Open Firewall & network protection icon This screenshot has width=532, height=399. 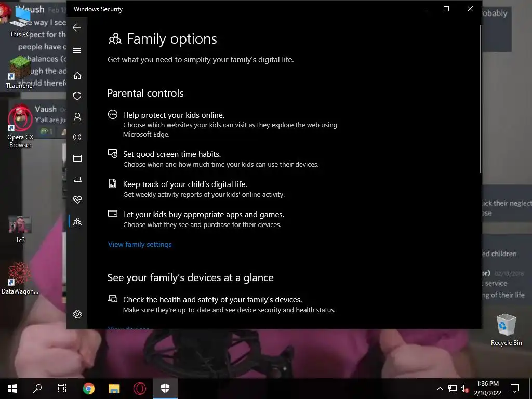[x=77, y=137]
